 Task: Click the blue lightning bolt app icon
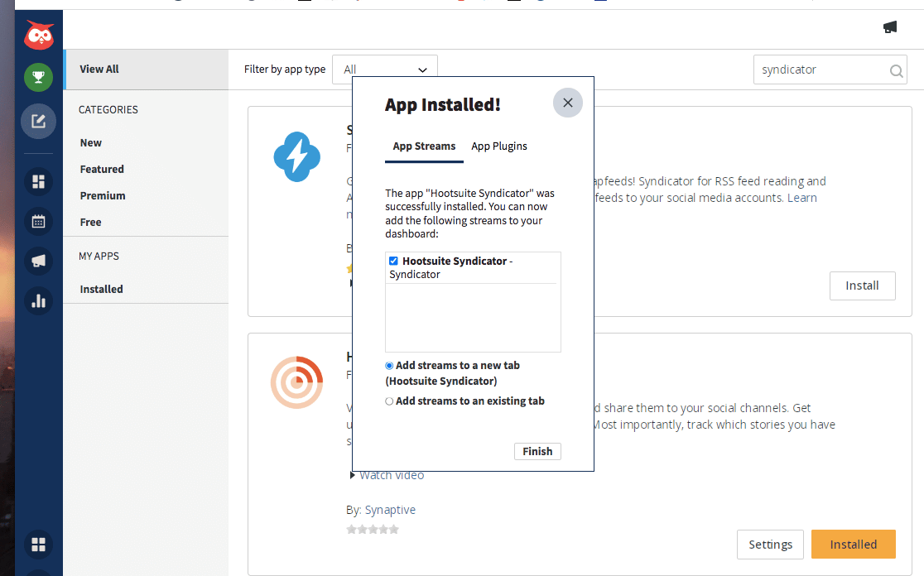click(x=297, y=156)
